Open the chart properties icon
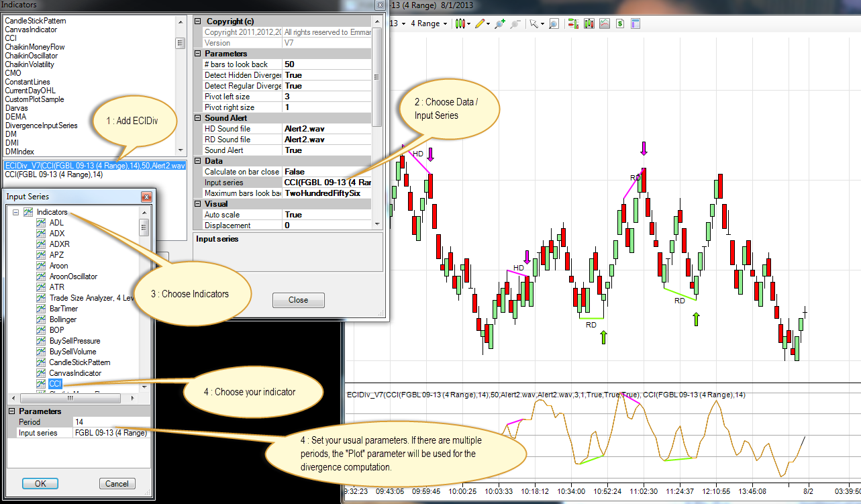The image size is (861, 504). (x=636, y=23)
